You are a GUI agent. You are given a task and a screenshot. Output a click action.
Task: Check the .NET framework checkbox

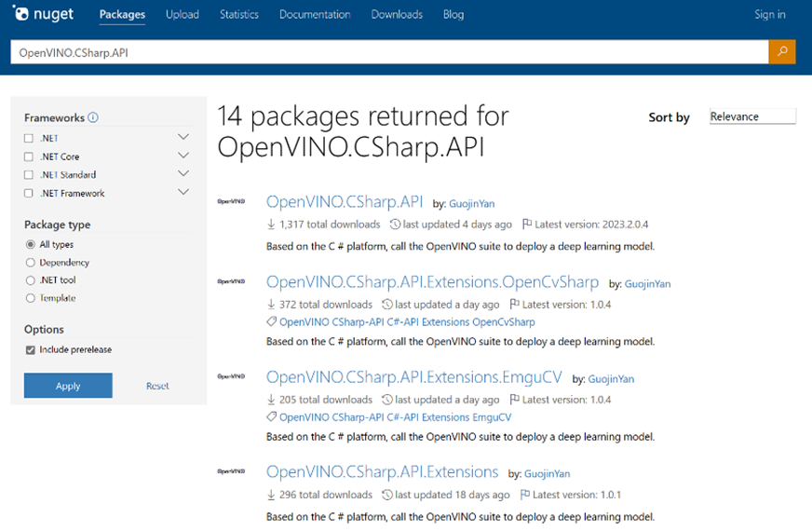29,138
